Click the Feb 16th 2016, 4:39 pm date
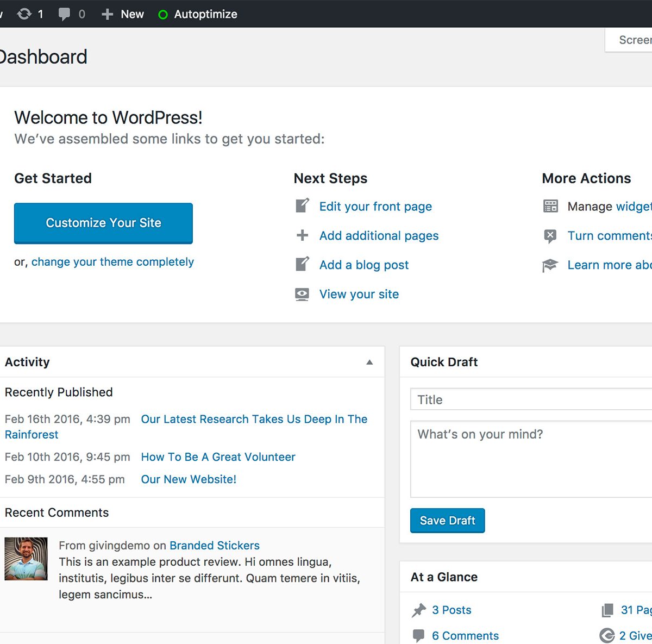This screenshot has height=644, width=652. click(x=67, y=419)
